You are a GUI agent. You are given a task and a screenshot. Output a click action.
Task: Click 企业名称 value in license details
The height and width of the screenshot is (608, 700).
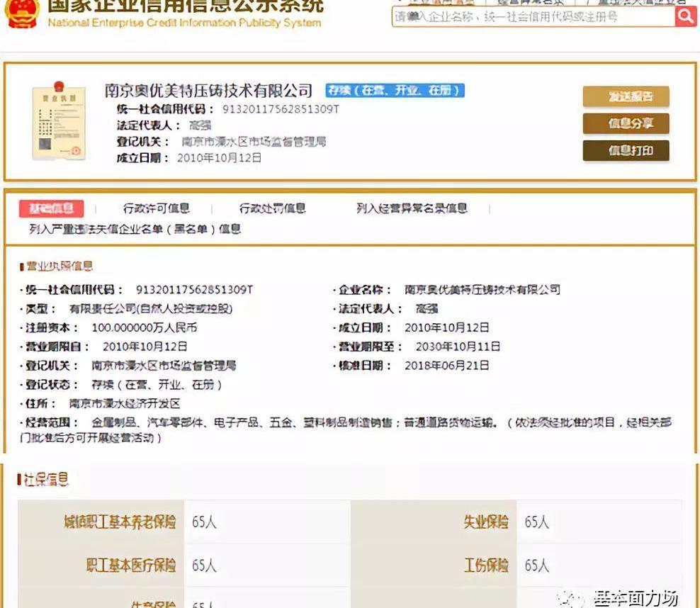(482, 290)
